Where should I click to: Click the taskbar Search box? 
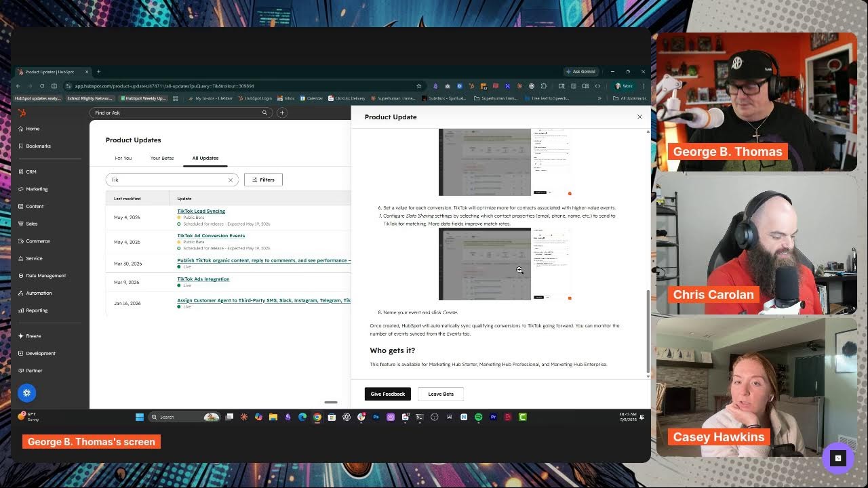point(184,417)
